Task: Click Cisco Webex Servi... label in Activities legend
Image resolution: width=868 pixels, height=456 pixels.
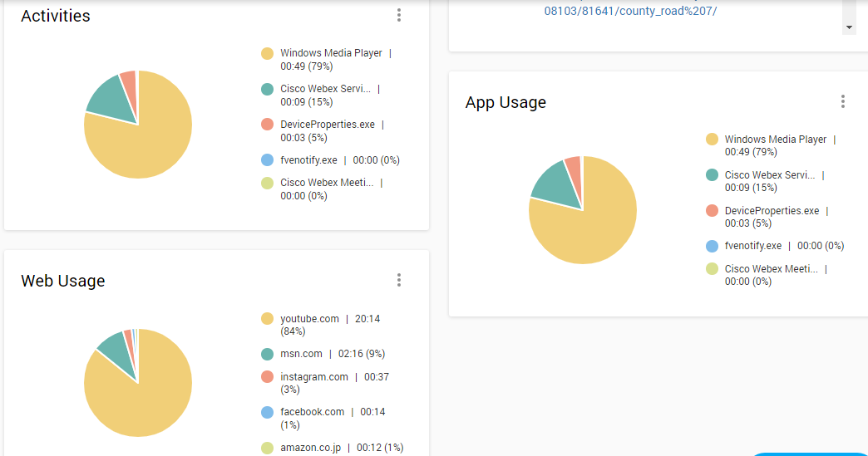Action: pos(326,88)
